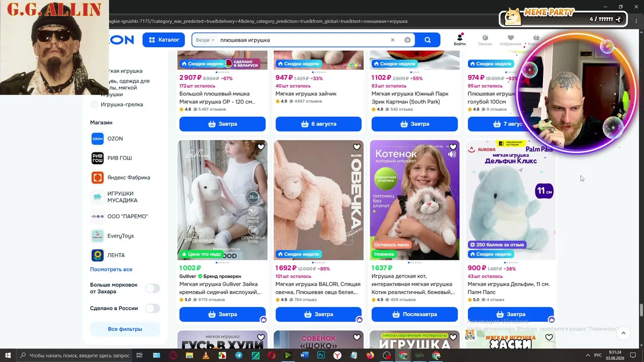
Task: Open search by photo camera icon
Action: click(x=408, y=40)
